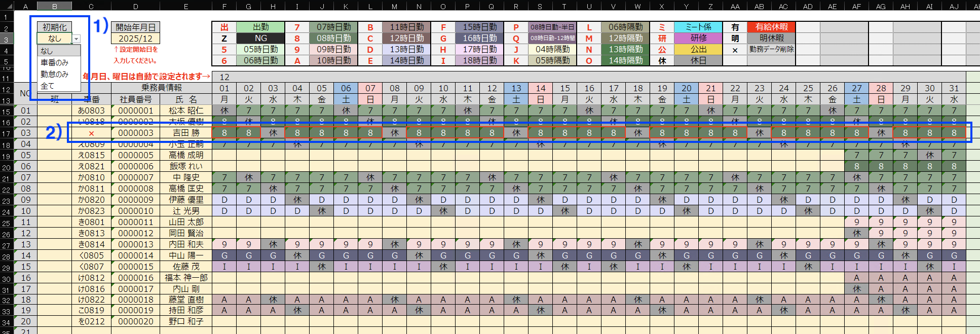
Task: Click the × symbol beside 勤務データ削除
Action: [735, 50]
